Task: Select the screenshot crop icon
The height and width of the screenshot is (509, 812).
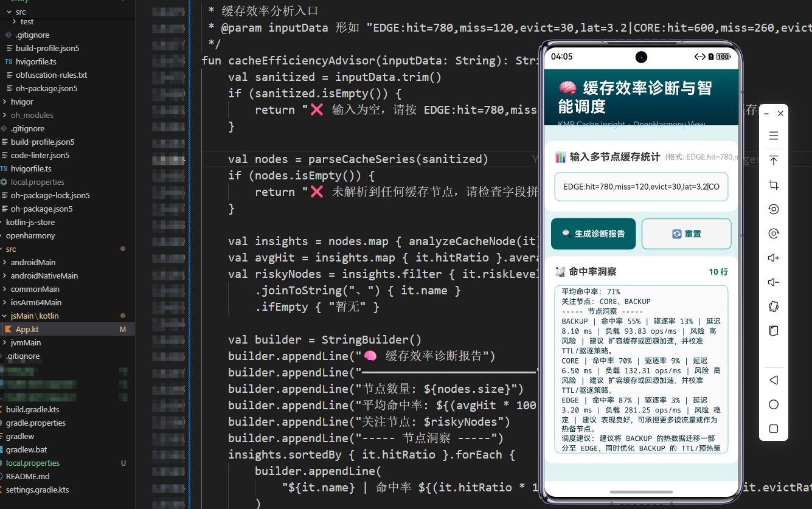Action: tap(773, 184)
